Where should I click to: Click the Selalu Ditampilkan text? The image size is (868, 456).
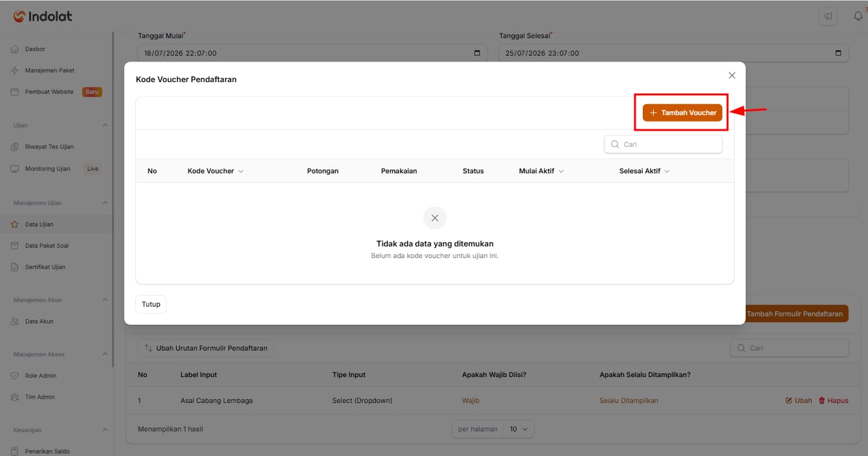click(629, 400)
